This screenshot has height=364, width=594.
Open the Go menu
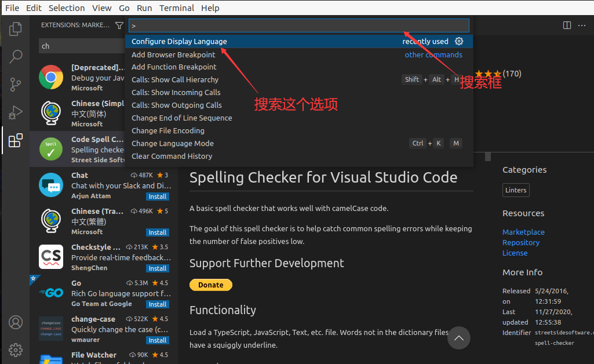(124, 8)
